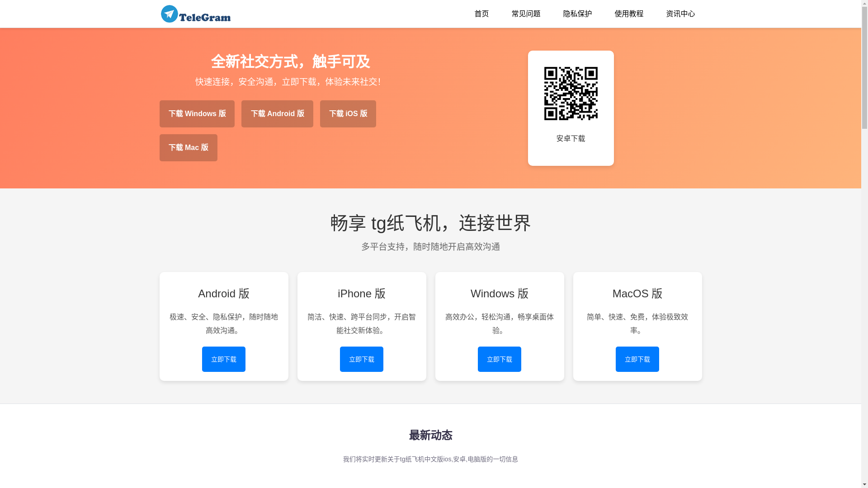Click the Windows 版 card title

pyautogui.click(x=500, y=294)
